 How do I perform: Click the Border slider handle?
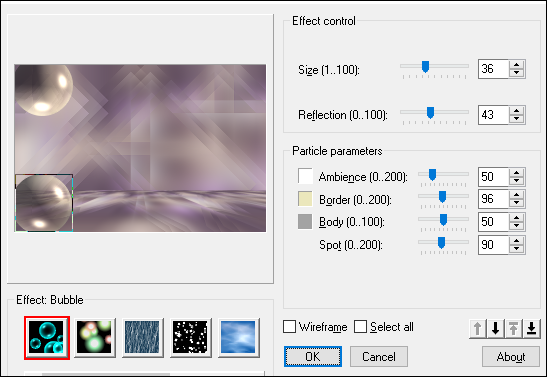[442, 197]
